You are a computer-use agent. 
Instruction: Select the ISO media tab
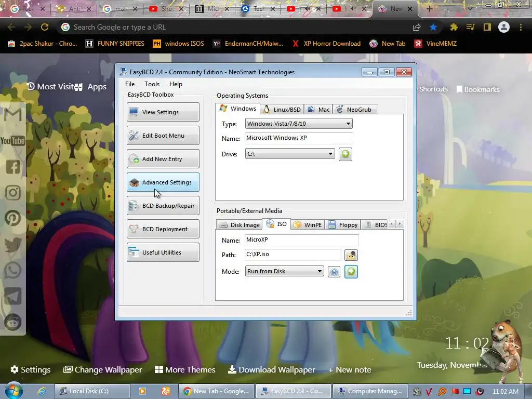point(276,224)
